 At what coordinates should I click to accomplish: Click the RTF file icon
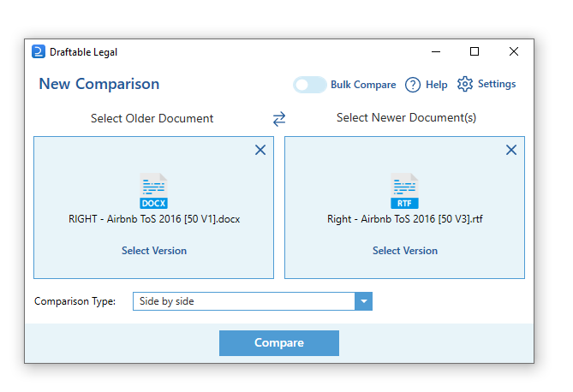click(404, 191)
